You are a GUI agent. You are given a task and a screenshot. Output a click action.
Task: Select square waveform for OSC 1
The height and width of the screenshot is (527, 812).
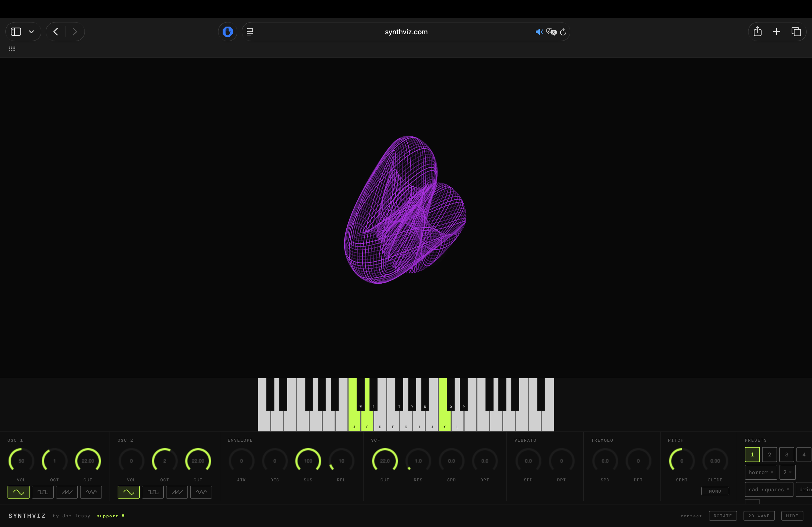coord(43,492)
